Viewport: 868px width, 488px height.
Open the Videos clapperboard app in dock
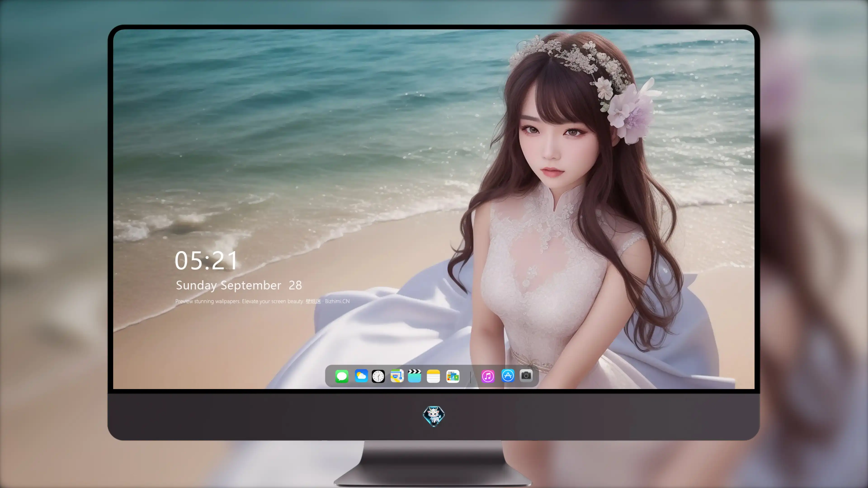pyautogui.click(x=415, y=376)
